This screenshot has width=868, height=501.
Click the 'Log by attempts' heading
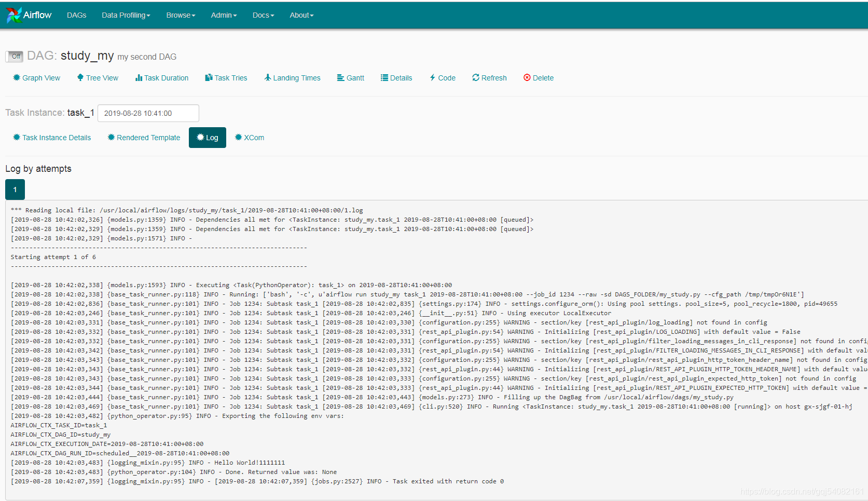(x=38, y=169)
